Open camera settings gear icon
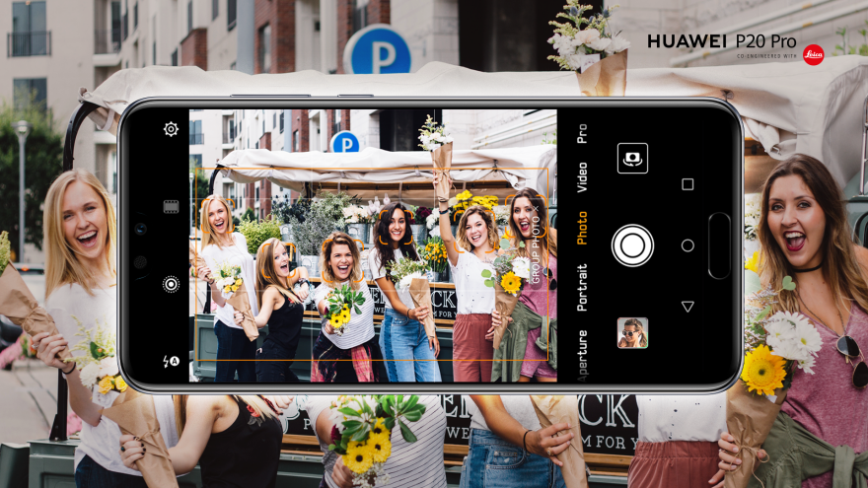Screen dimensions: 868x488 pyautogui.click(x=171, y=129)
